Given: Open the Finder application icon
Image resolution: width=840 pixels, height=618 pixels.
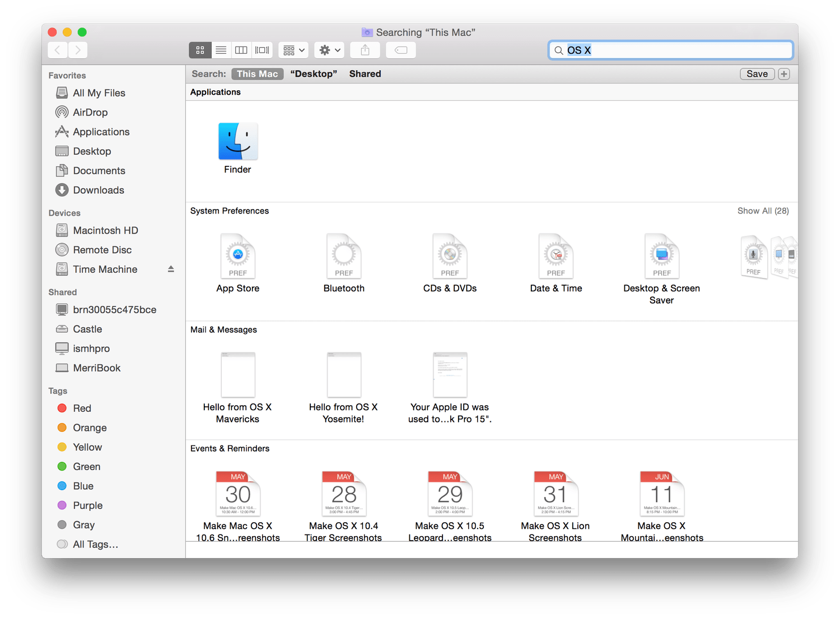Looking at the screenshot, I should tap(237, 142).
